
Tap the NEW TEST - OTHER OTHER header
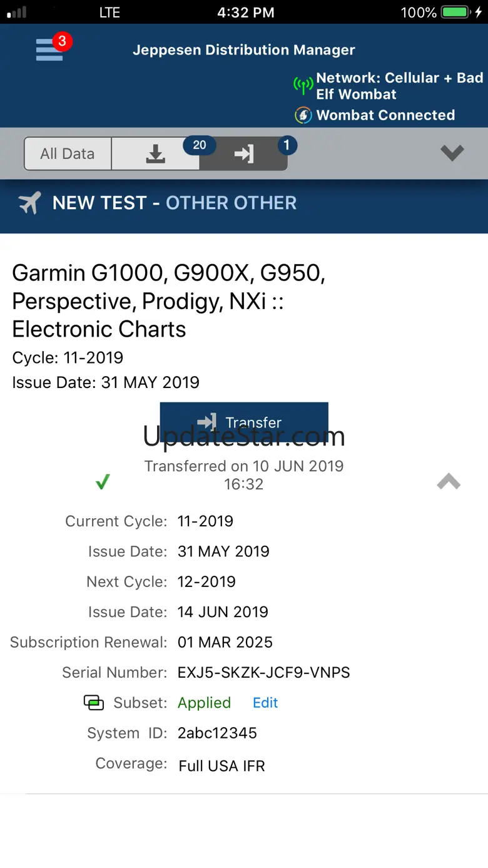175,203
